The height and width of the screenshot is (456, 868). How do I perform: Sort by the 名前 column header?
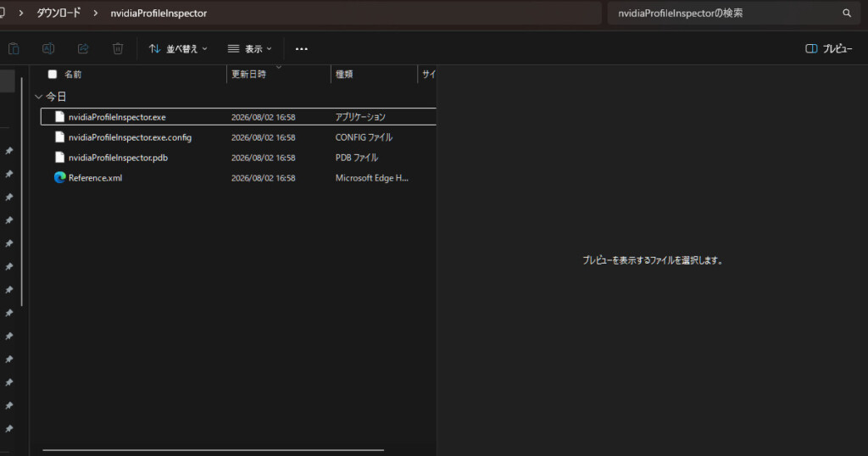(73, 74)
